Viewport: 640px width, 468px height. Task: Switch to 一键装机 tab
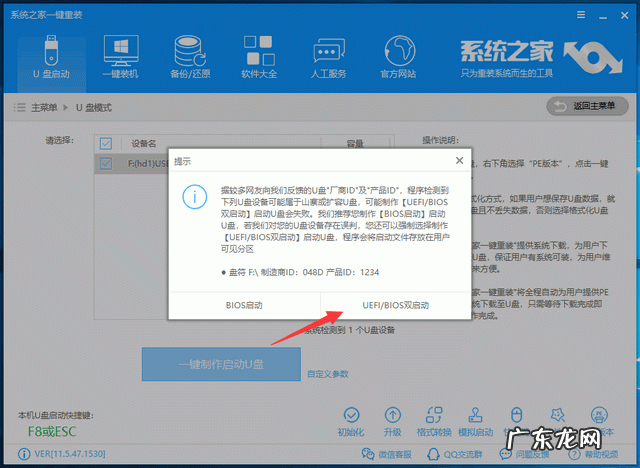coord(121,57)
